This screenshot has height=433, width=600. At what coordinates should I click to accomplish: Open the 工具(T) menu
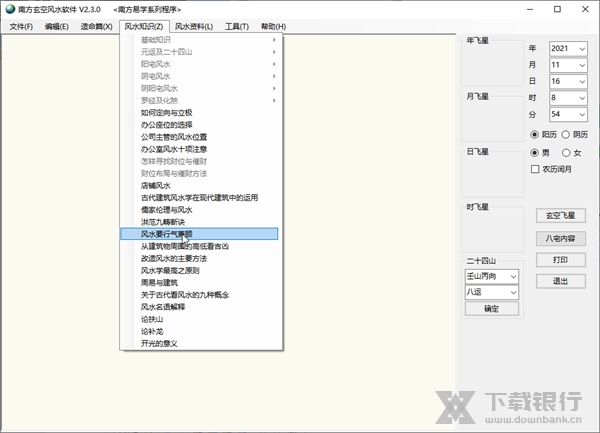(237, 26)
